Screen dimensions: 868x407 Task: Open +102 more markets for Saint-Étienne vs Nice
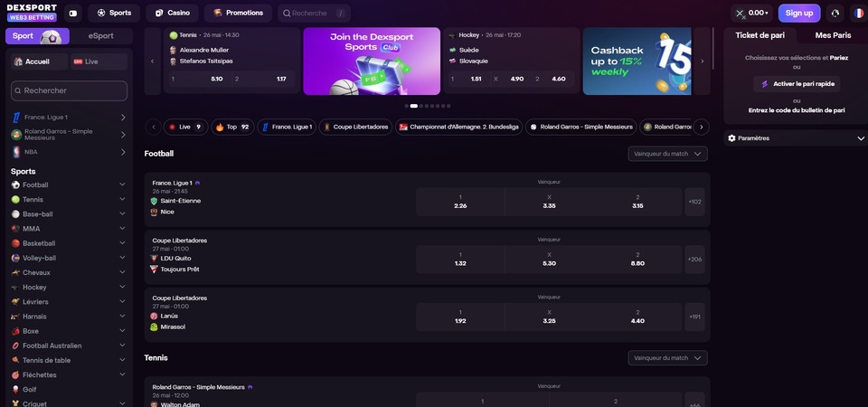[x=694, y=202]
